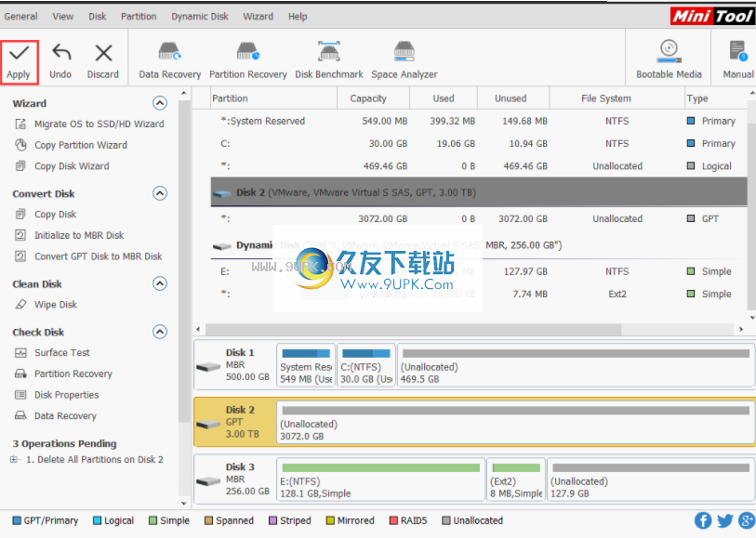Click Migrate OS to SSD/HD Wizard link
The image size is (756, 538).
pos(99,125)
